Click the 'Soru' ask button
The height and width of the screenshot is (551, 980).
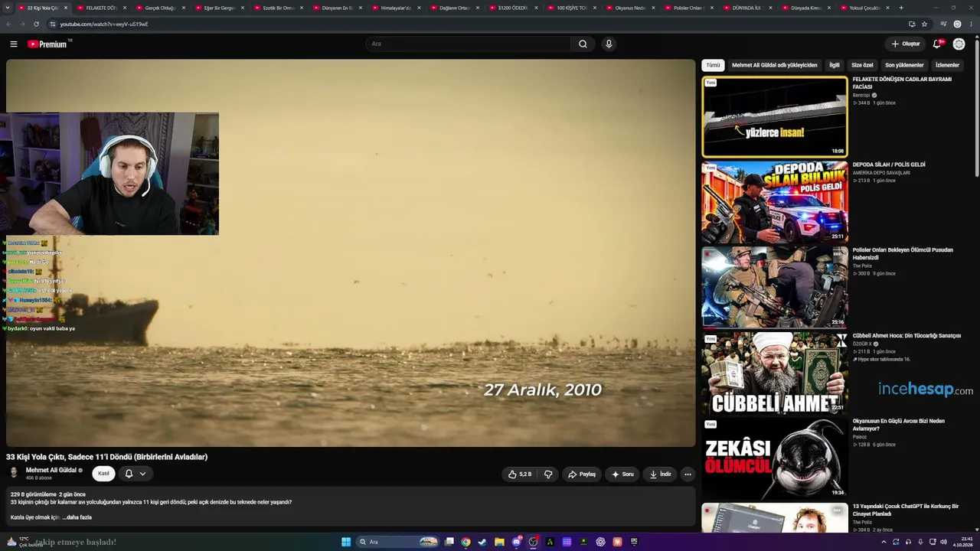(x=622, y=474)
